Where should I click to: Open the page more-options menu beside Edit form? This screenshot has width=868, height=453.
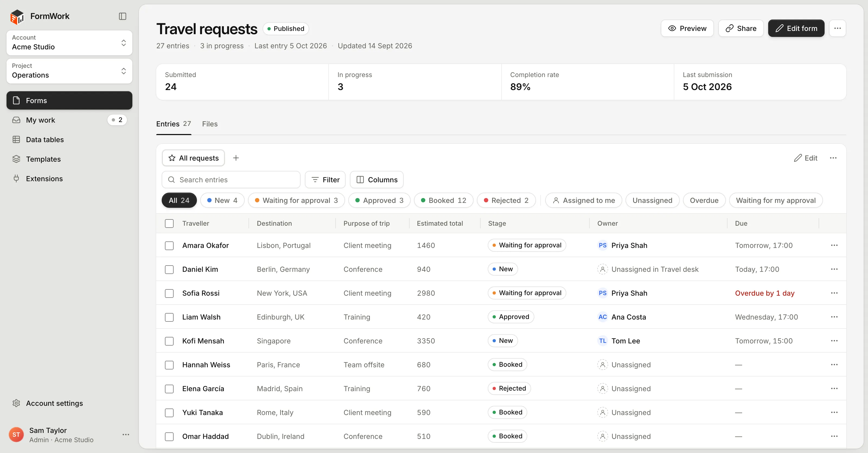[x=837, y=28]
